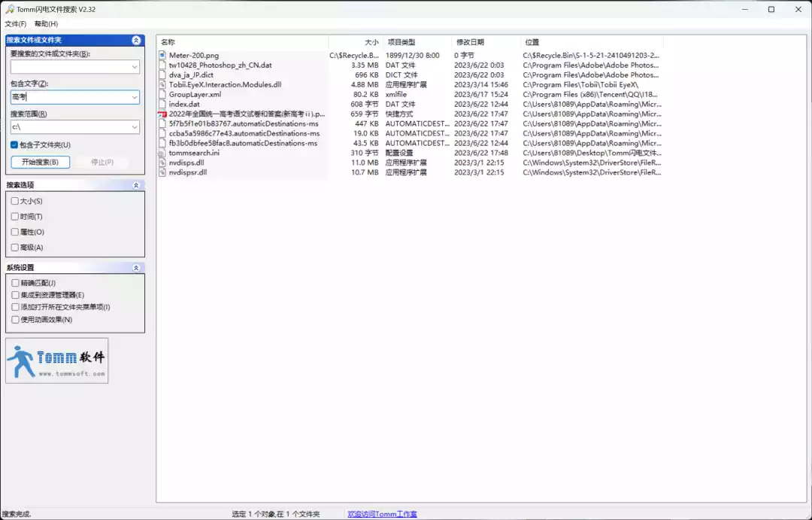The image size is (812, 520).
Task: Open the 要搜索的文件或文件夹 dropdown arrow
Action: (134, 67)
